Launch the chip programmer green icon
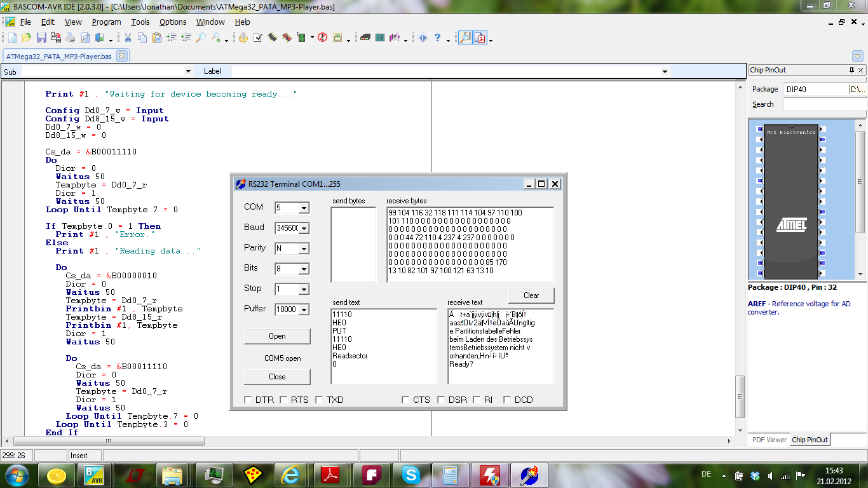The width and height of the screenshot is (868, 488). 302,38
